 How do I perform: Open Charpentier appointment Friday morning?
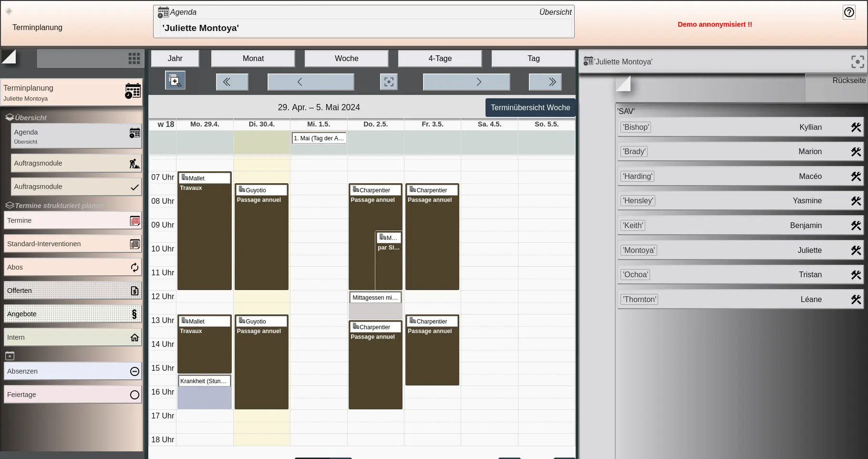click(432, 237)
